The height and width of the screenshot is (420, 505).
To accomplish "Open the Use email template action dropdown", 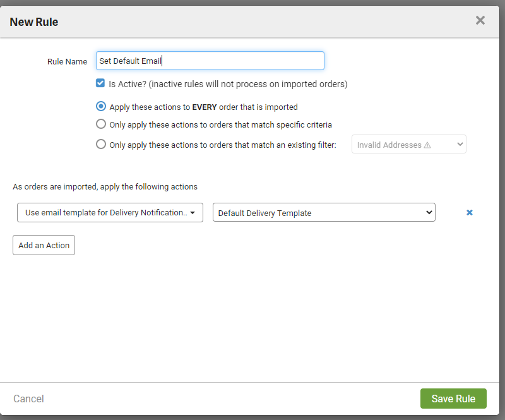I will (109, 213).
